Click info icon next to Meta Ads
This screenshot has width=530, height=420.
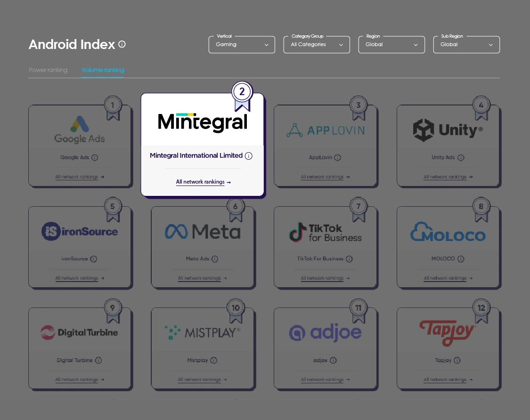[x=215, y=259]
